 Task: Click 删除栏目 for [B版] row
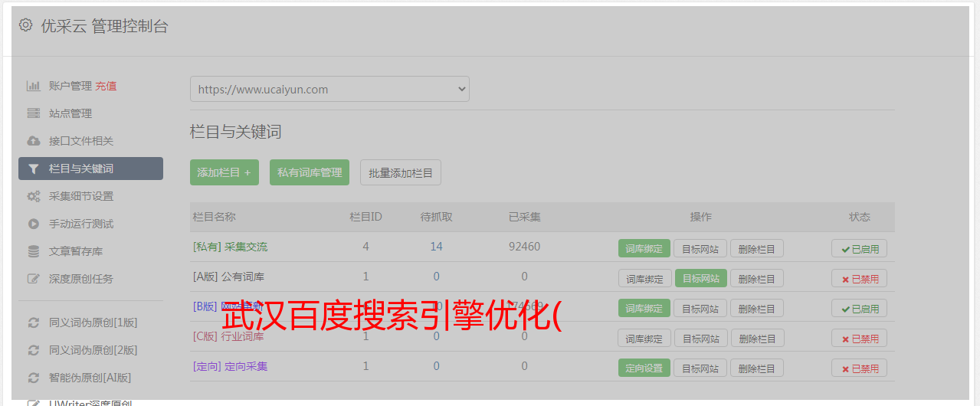[x=757, y=308]
